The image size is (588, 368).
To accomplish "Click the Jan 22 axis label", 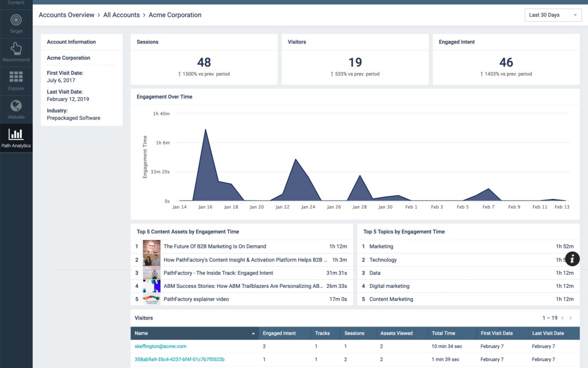I will [x=283, y=207].
